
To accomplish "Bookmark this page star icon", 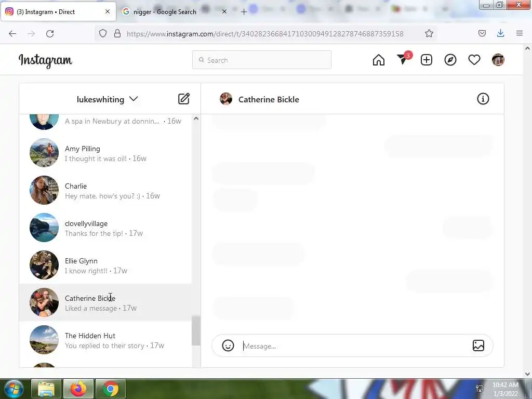I will click(x=429, y=33).
